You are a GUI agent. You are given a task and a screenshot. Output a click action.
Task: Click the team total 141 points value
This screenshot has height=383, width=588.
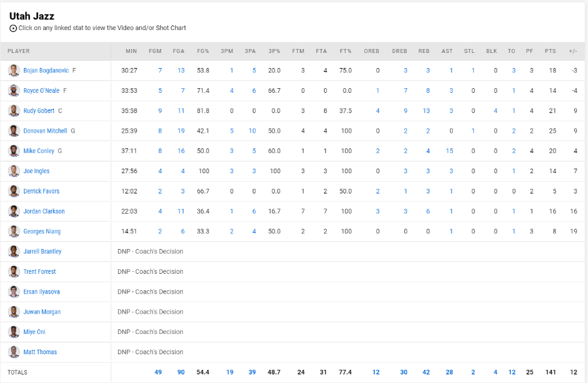click(x=551, y=372)
